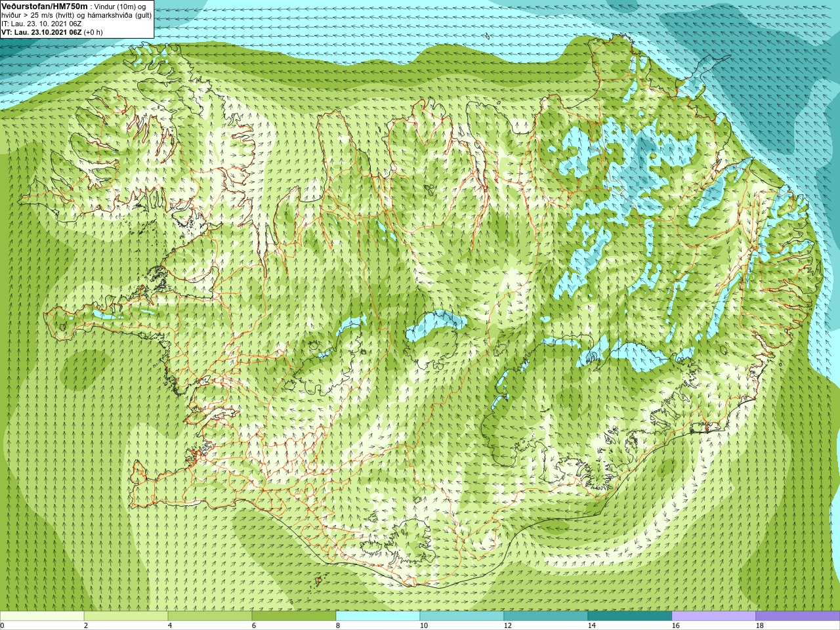Viewport: 840px width, 630px height.
Task: Click the pale yellow 0–2 m/s legend swatch
Action: tap(42, 616)
